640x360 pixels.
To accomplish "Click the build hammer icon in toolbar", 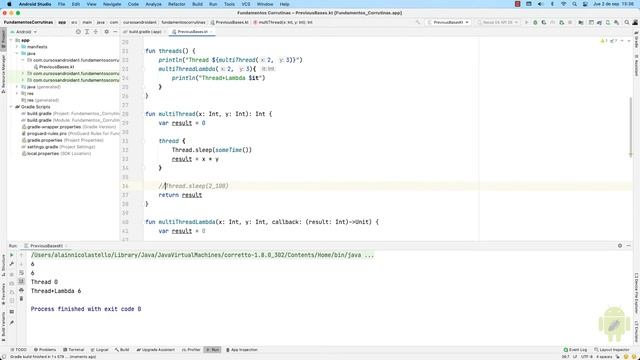I will (418, 22).
